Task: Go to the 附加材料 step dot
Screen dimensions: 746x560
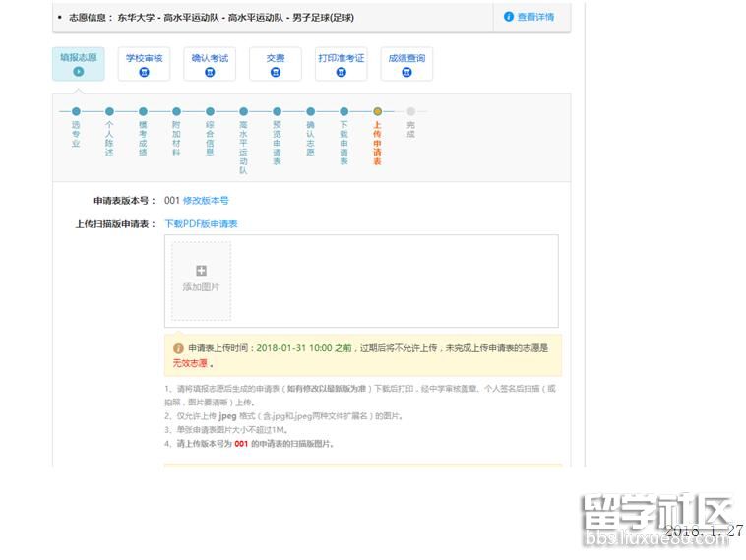Action: [x=176, y=112]
